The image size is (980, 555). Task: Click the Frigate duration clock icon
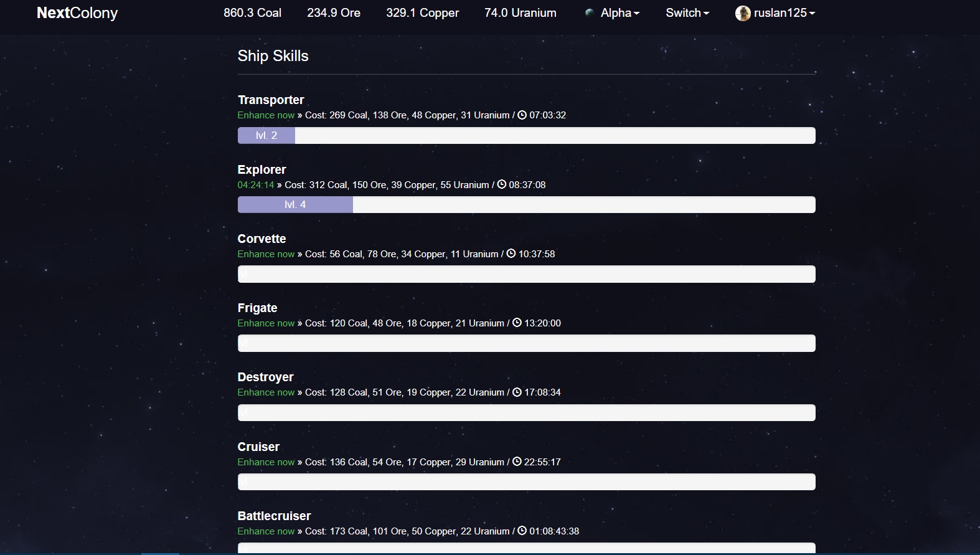[517, 323]
